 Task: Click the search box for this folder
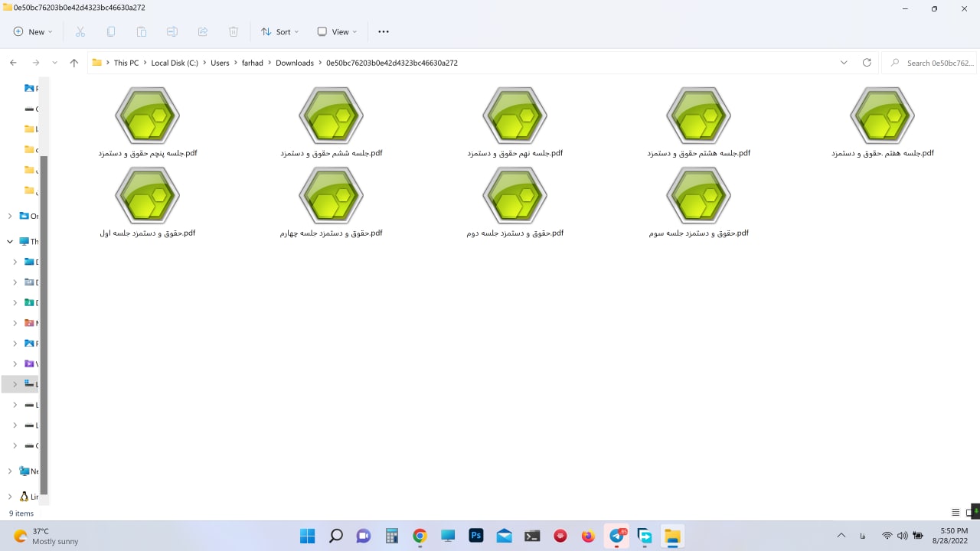[x=930, y=63]
